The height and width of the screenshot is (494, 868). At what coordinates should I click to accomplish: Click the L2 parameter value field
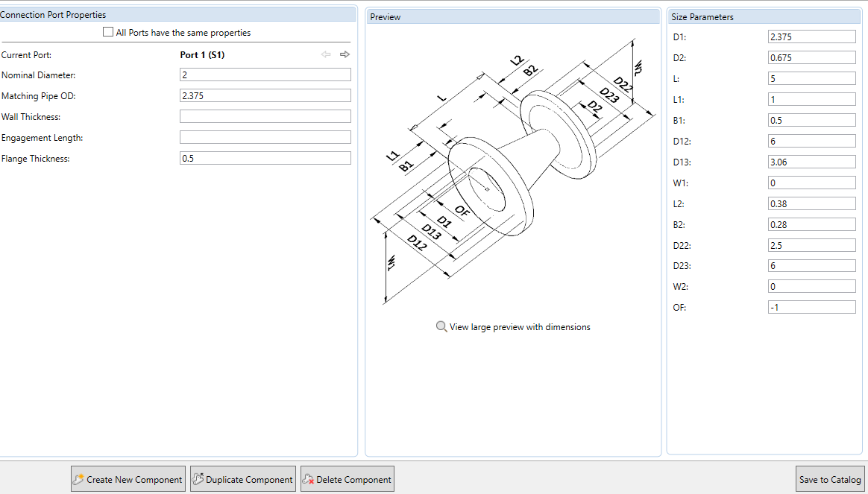tap(811, 203)
